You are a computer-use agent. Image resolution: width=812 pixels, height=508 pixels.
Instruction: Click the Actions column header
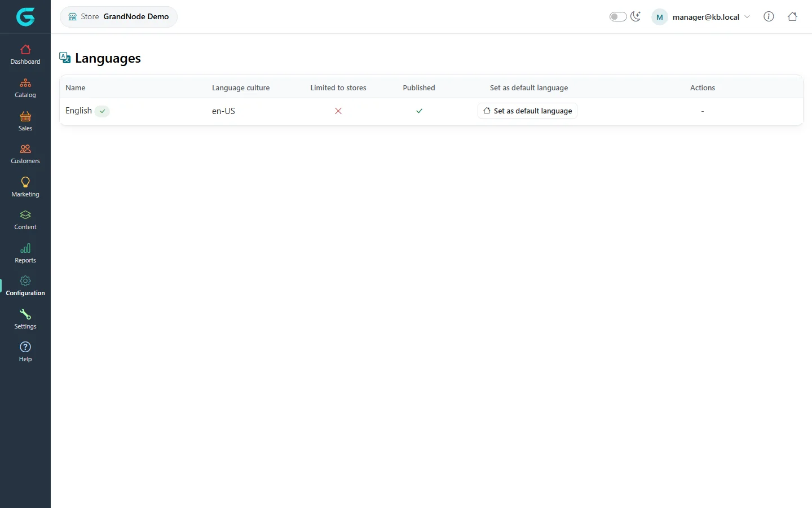[x=703, y=87]
